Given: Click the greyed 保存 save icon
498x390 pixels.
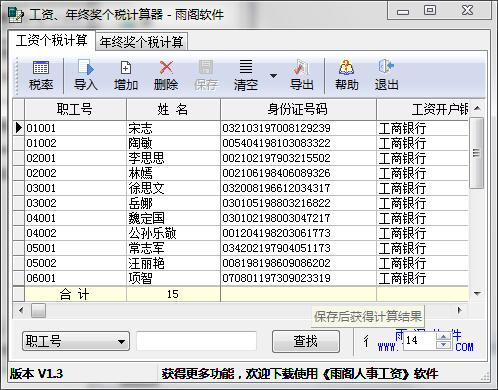Looking at the screenshot, I should [x=206, y=76].
